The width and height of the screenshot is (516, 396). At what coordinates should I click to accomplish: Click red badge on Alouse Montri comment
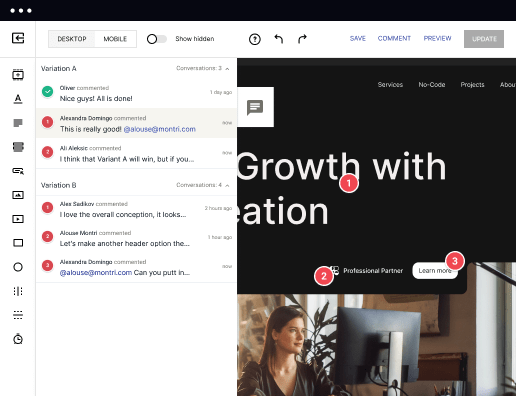pos(48,237)
